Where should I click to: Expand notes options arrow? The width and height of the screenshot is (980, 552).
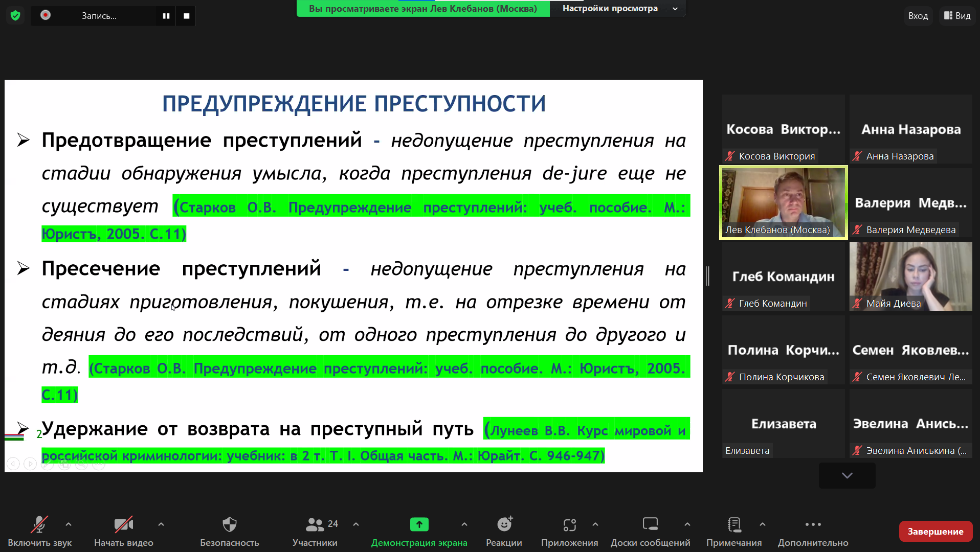click(x=763, y=524)
